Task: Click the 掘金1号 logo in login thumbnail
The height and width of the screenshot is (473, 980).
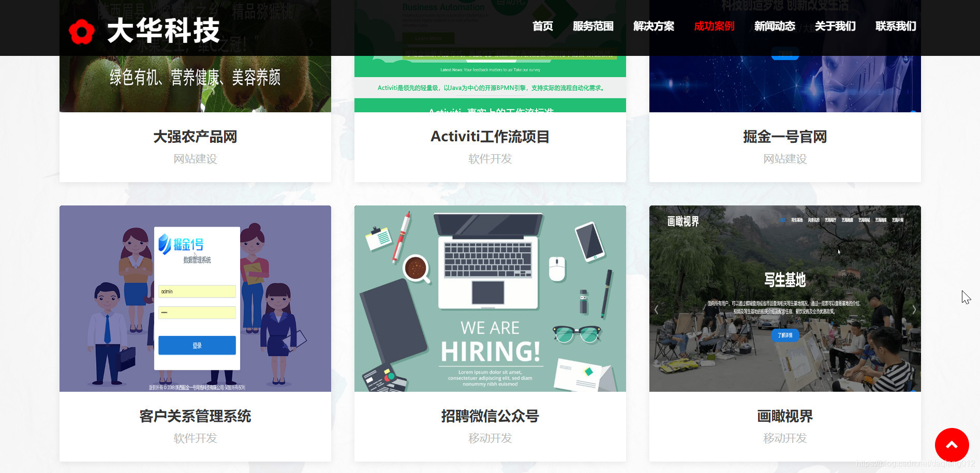Action: point(181,244)
